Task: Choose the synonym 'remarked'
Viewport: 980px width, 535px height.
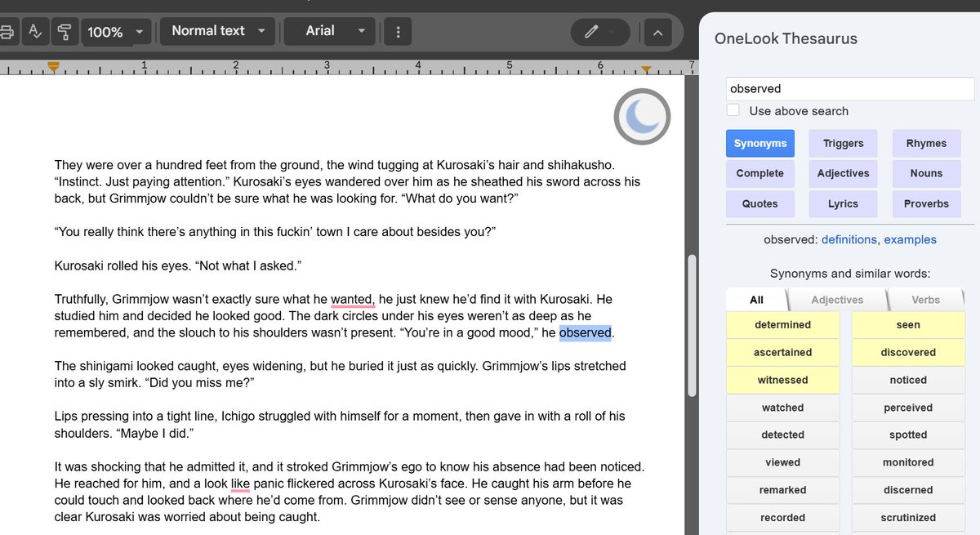Action: (x=782, y=490)
